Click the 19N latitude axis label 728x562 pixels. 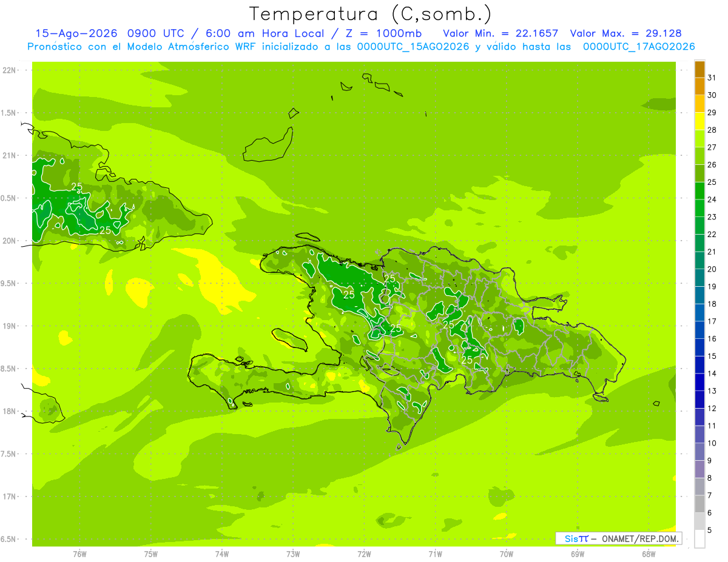coord(10,326)
